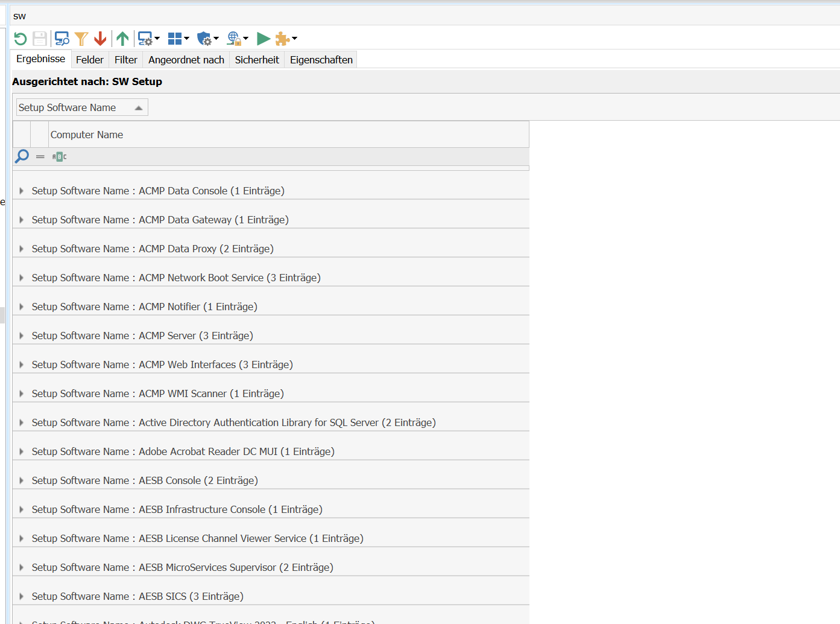Click the green play run icon
The image size is (840, 624).
pyautogui.click(x=264, y=39)
